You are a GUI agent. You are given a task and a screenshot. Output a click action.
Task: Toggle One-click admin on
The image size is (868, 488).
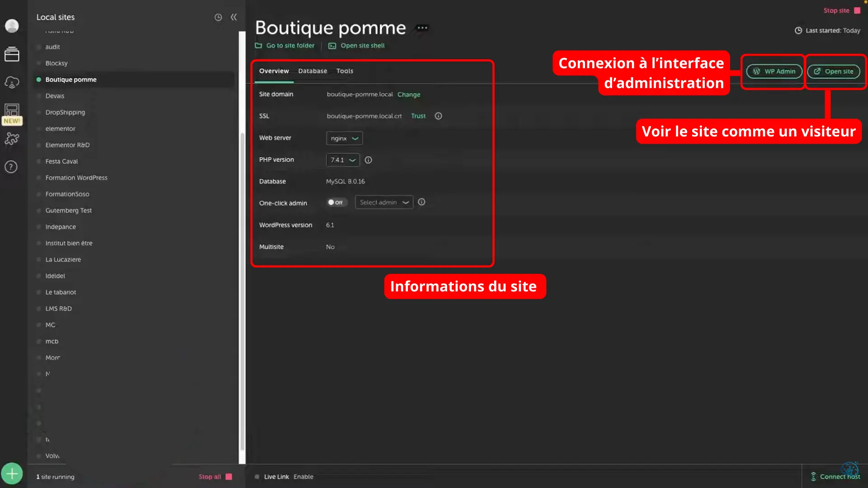pos(336,202)
